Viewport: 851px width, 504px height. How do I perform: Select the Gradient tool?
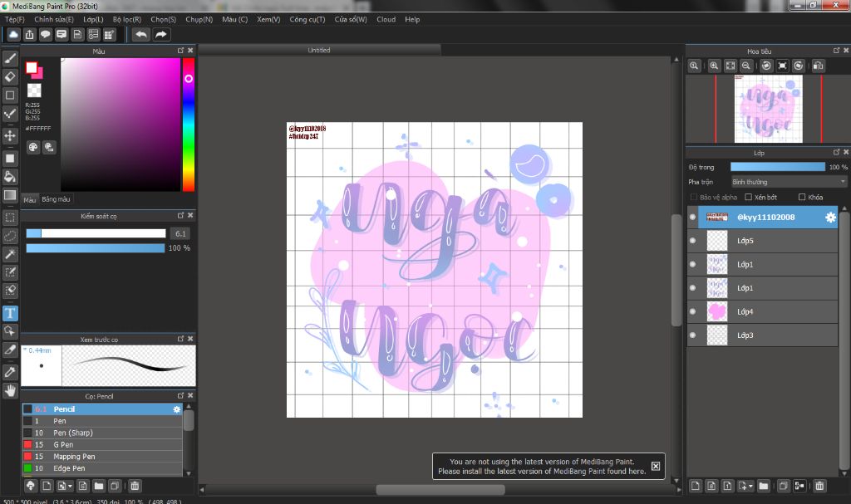pos(10,195)
